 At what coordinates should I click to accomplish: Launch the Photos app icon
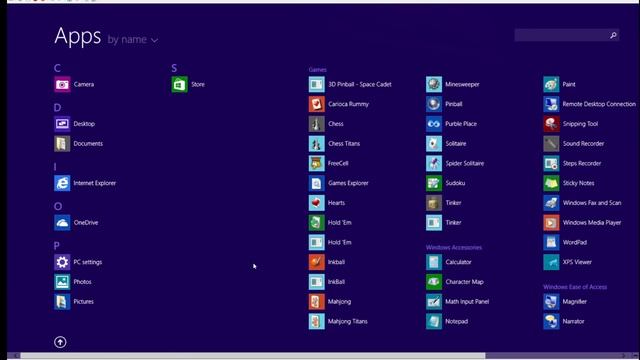(x=62, y=282)
